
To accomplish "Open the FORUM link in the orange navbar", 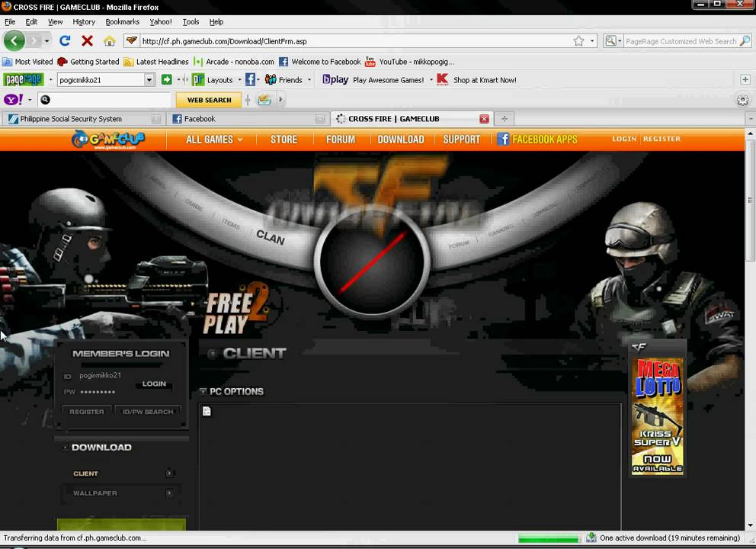I will tap(341, 140).
